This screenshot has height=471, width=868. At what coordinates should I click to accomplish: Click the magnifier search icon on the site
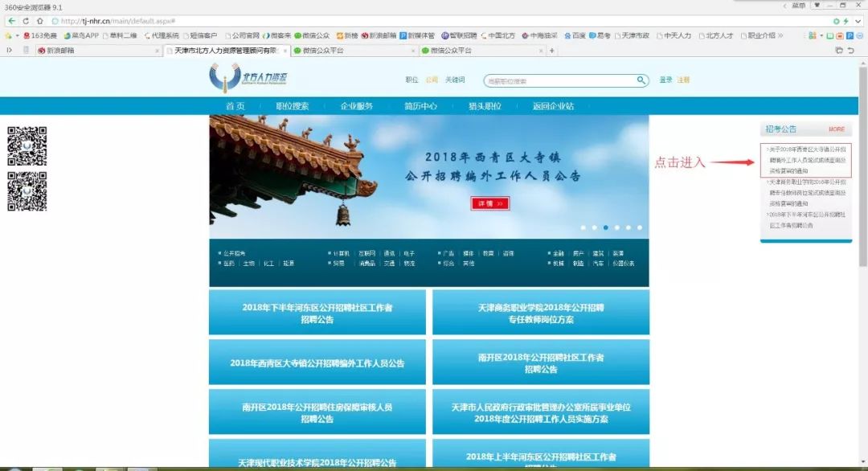[x=641, y=80]
